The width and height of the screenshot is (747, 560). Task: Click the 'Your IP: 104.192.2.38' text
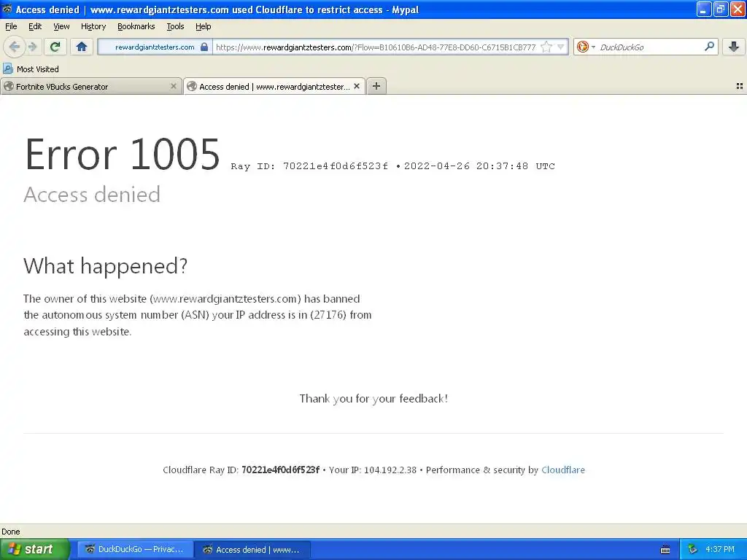[373, 470]
